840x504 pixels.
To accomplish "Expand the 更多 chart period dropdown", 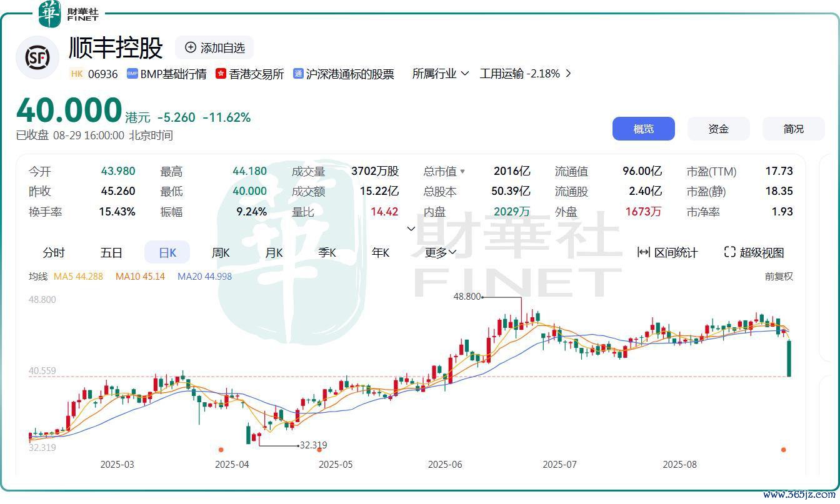I will pos(441,252).
